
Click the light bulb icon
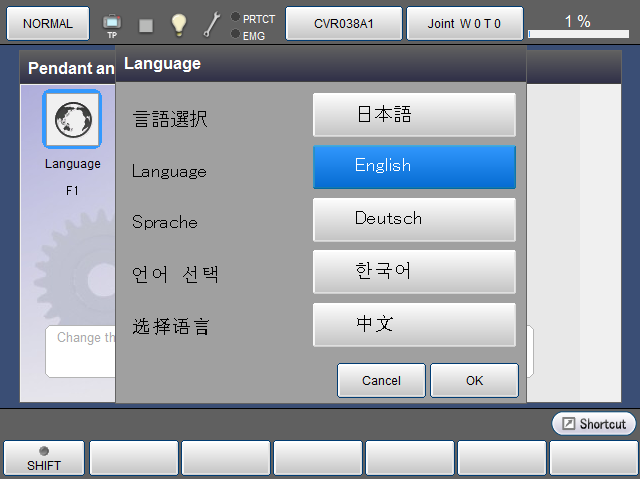coord(178,24)
